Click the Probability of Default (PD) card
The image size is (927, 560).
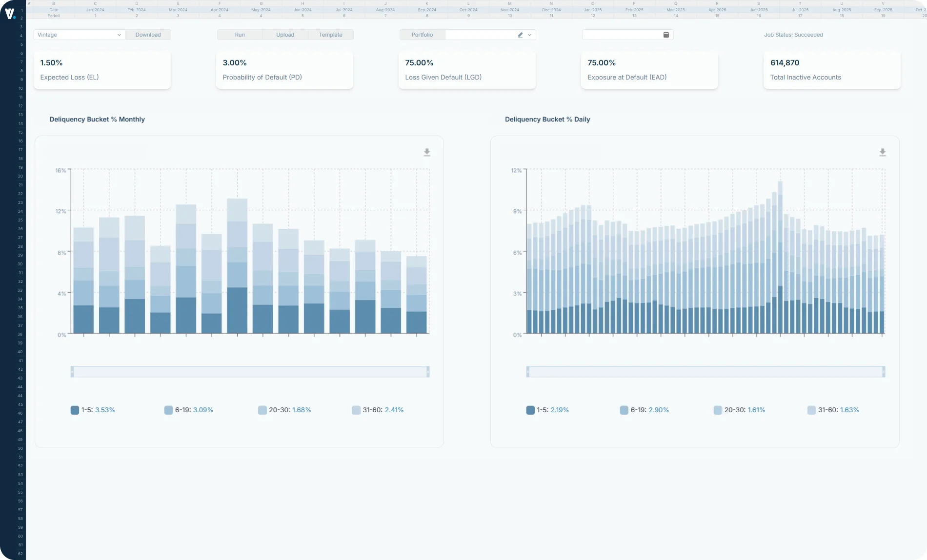284,69
